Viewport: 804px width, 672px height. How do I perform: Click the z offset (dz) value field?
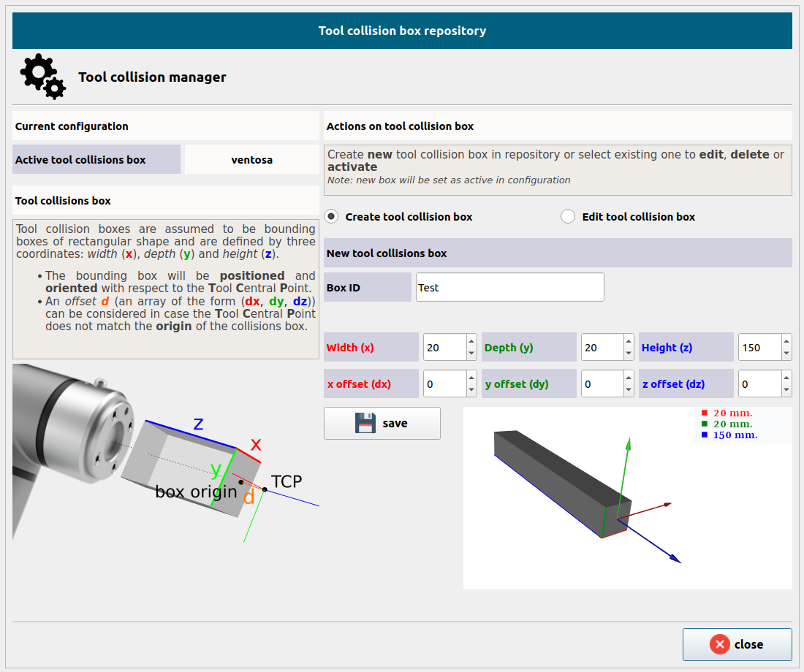760,384
